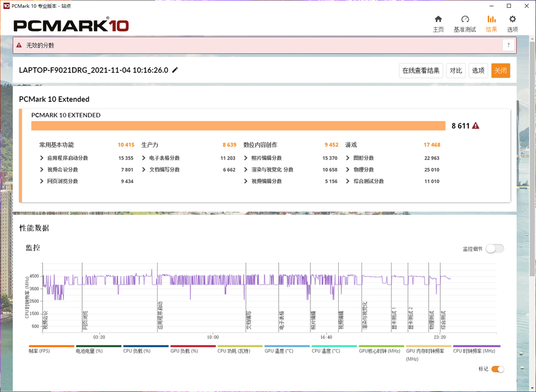Image resolution: width=536 pixels, height=392 pixels.
Task: Expand the 电子表格分数 row
Action: pos(144,158)
